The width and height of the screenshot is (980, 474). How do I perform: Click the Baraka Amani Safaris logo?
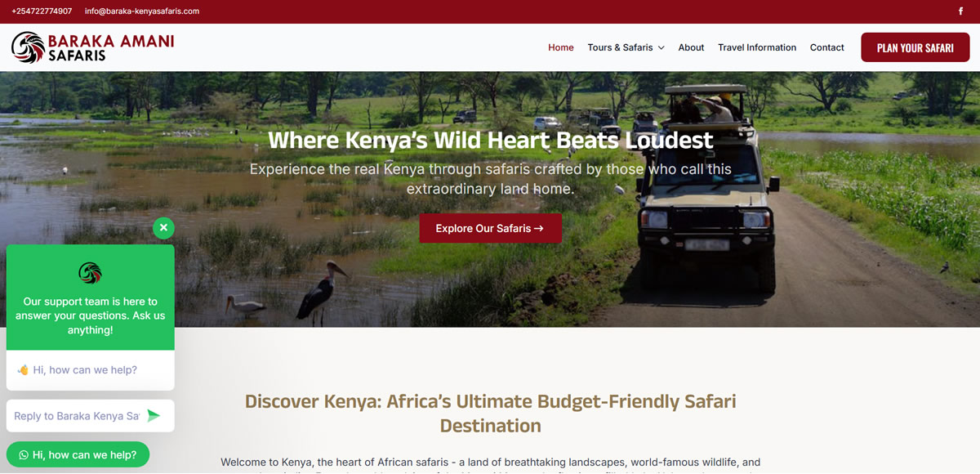pyautogui.click(x=92, y=47)
